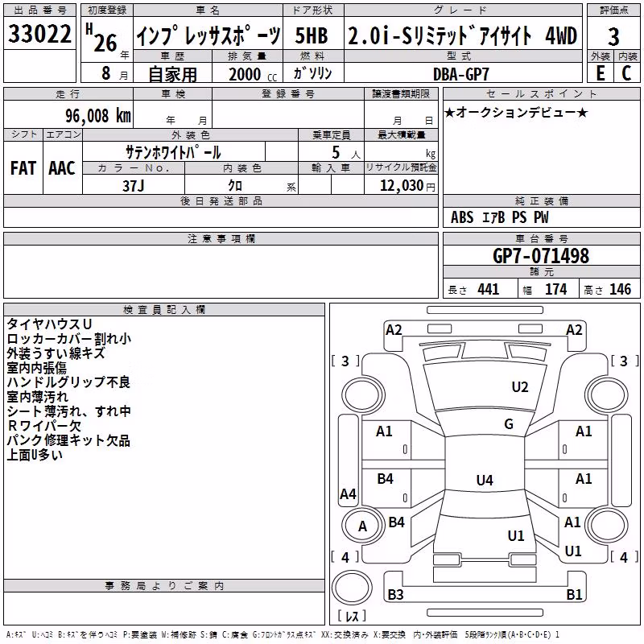Click the door type 5HB
Screen dimensions: 644x644
pyautogui.click(x=312, y=35)
